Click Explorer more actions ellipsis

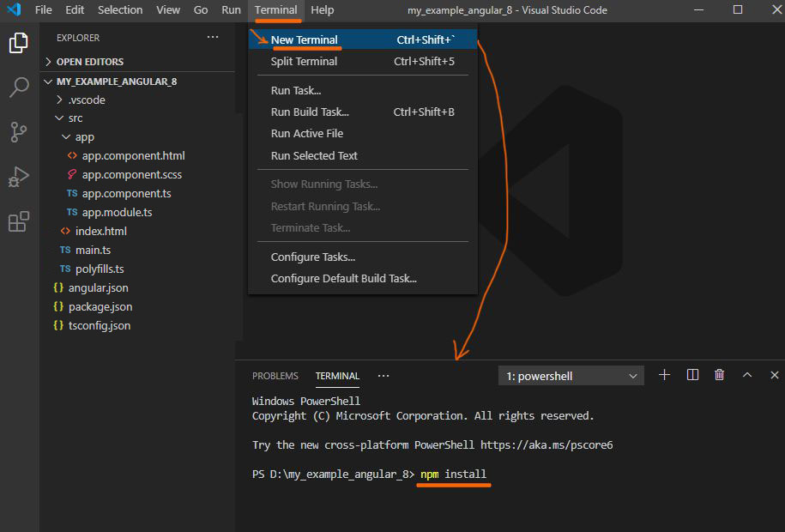(x=213, y=38)
